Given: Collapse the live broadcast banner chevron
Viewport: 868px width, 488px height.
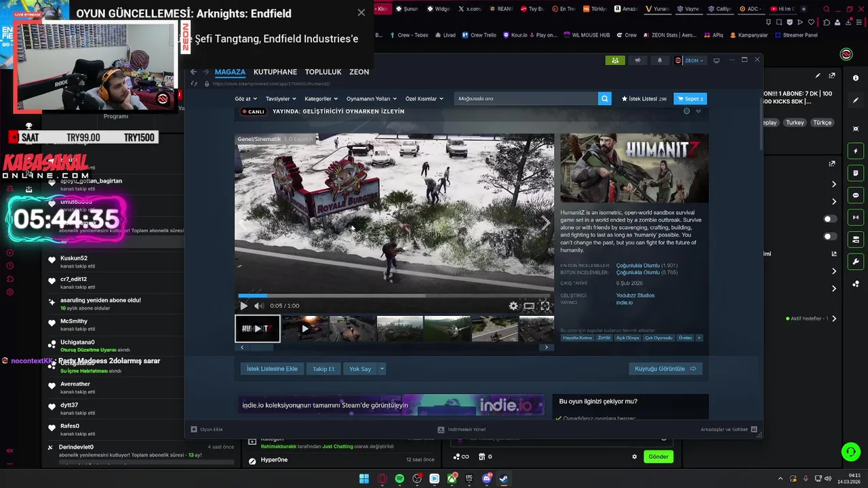Looking at the screenshot, I should coord(698,111).
